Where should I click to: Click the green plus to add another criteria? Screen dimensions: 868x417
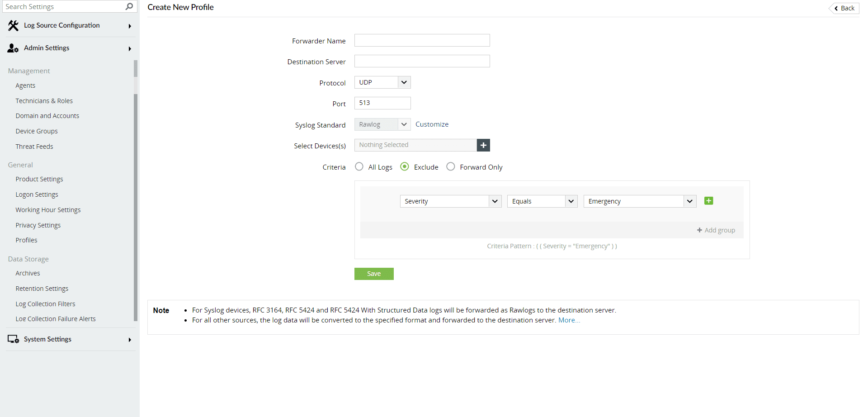pyautogui.click(x=708, y=200)
